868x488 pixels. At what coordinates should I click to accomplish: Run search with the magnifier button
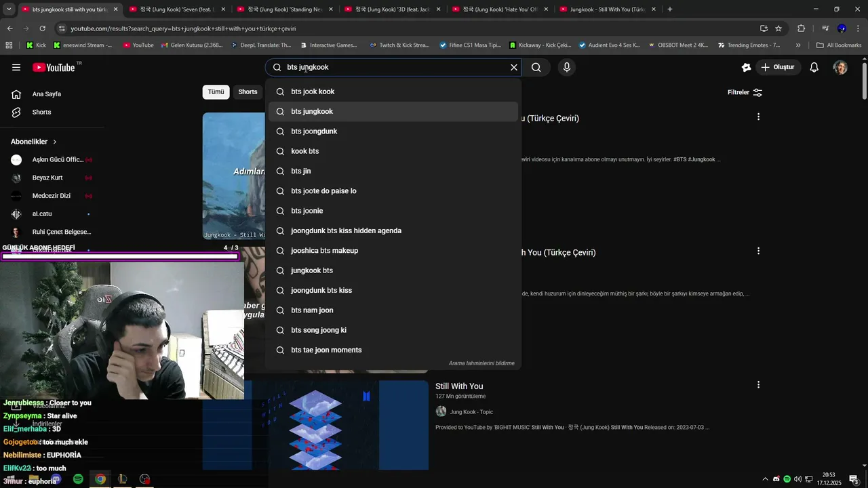536,67
